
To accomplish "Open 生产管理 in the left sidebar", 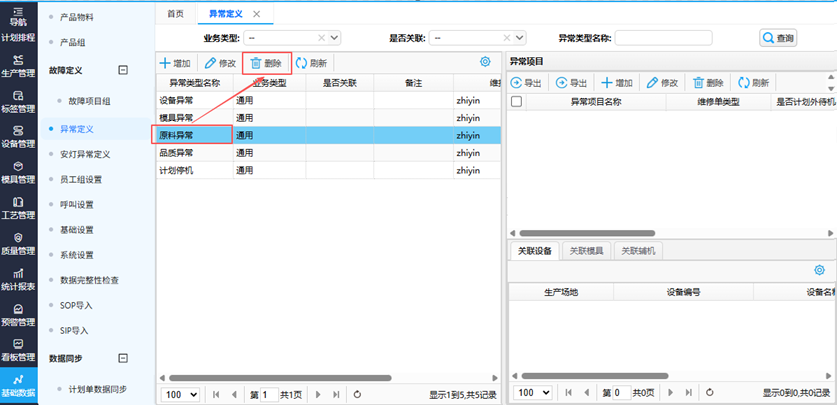I will 18,66.
